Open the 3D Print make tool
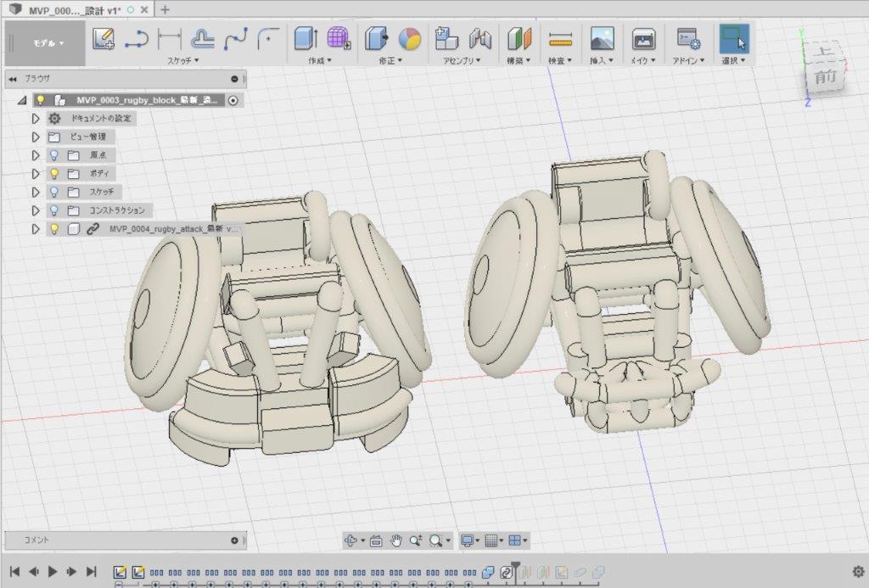 [x=643, y=39]
